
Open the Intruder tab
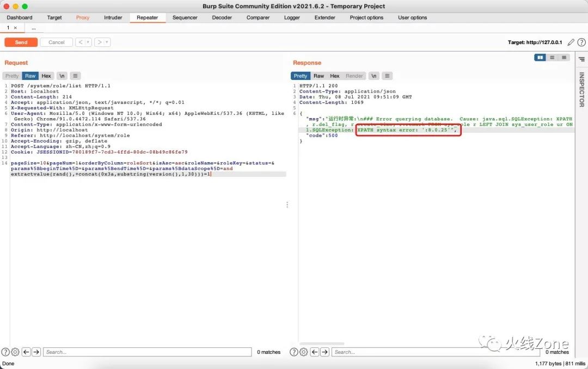[x=113, y=17]
